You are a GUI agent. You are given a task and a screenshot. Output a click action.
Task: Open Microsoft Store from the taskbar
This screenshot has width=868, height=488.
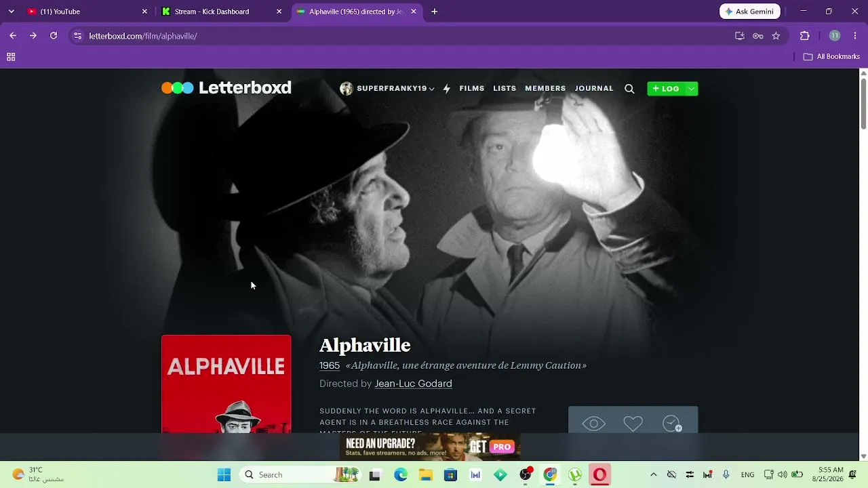450,475
